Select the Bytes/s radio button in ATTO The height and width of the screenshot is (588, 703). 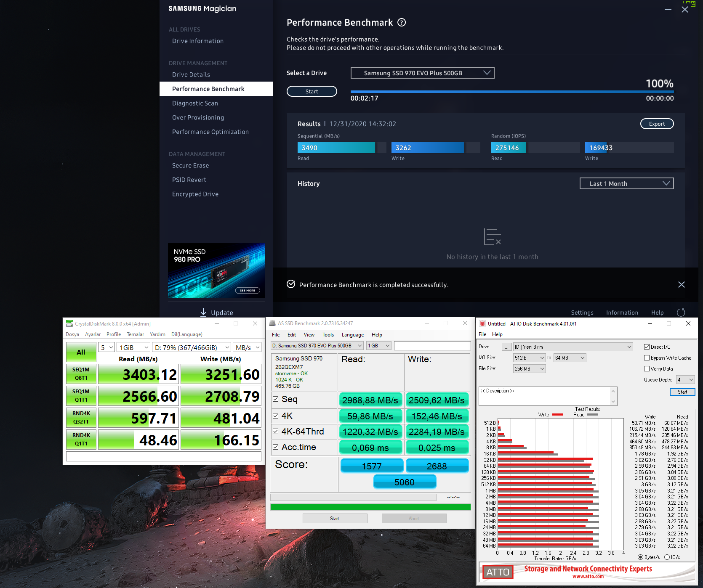pyautogui.click(x=640, y=557)
